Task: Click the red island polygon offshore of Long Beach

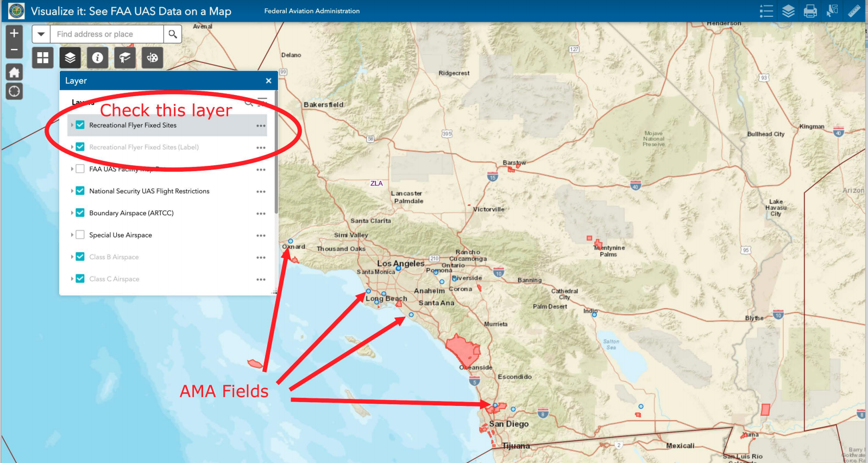Action: pos(255,363)
